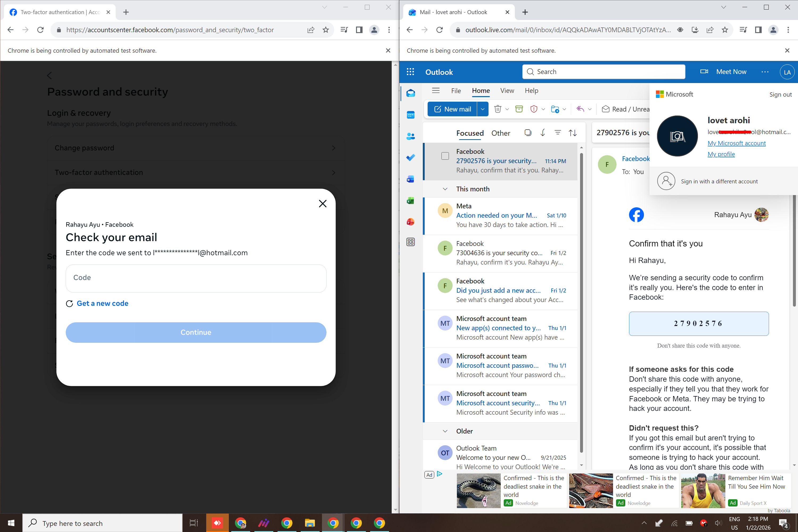Viewport: 798px width, 532px height.
Task: Launch Word from the Outlook rail
Action: pyautogui.click(x=411, y=179)
